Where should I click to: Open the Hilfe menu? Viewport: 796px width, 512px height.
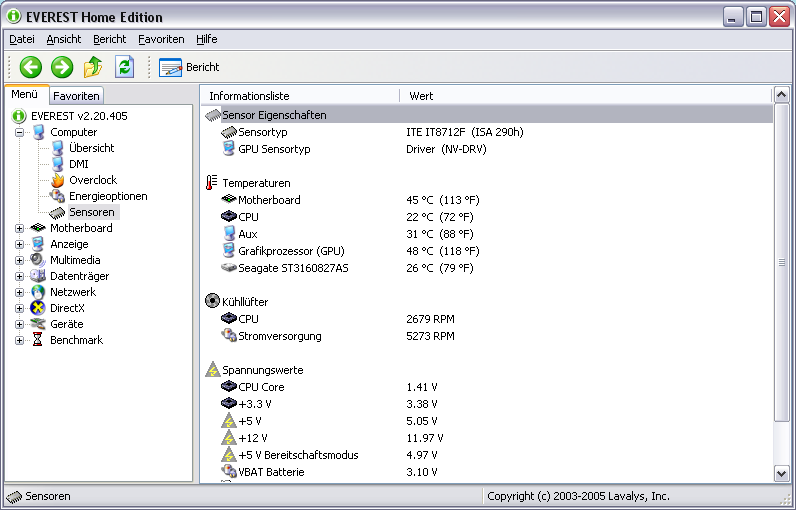coord(207,39)
